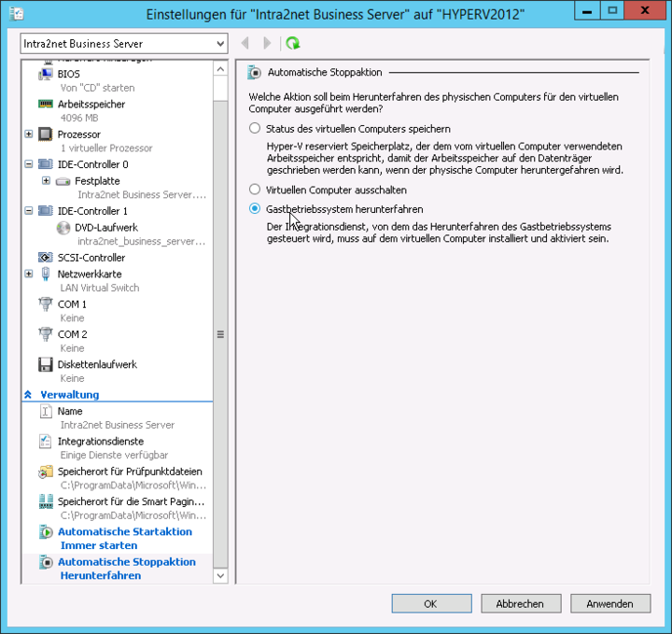The width and height of the screenshot is (672, 634).
Task: Expand the Prozessor tree node
Action: click(x=29, y=134)
